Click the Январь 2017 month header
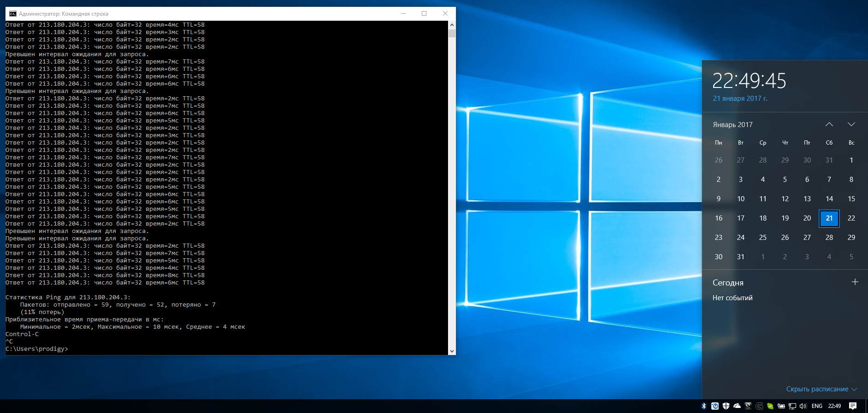The width and height of the screenshot is (868, 413). tap(732, 125)
